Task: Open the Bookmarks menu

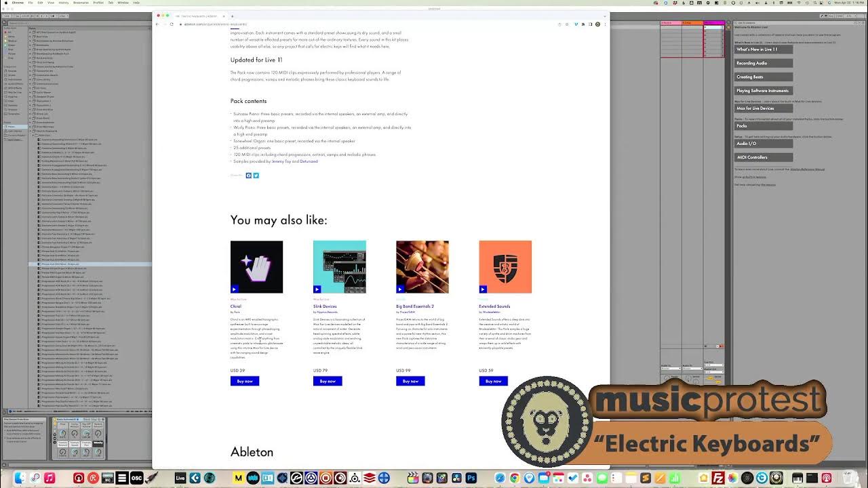Action: point(79,3)
